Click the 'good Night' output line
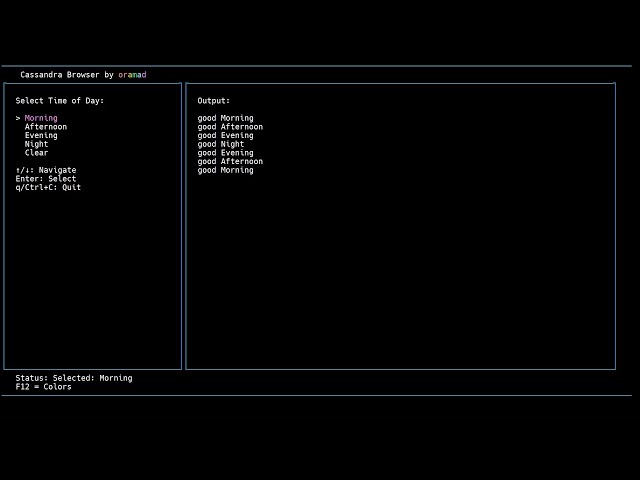The image size is (640, 480). click(x=221, y=144)
